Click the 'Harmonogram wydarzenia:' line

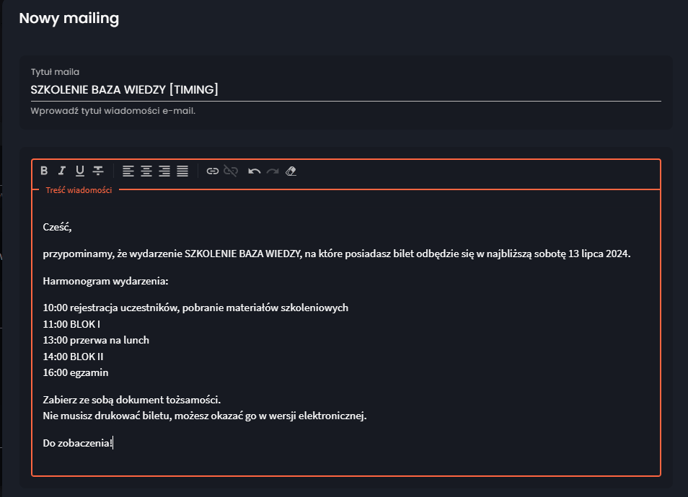point(105,281)
